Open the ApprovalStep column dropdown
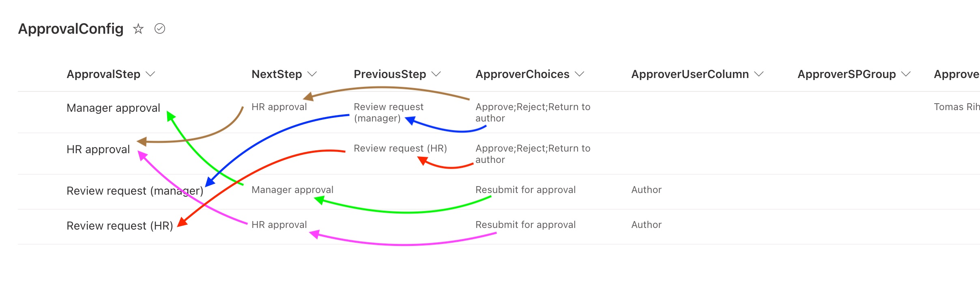Viewport: 980px width, 282px height. pos(150,74)
